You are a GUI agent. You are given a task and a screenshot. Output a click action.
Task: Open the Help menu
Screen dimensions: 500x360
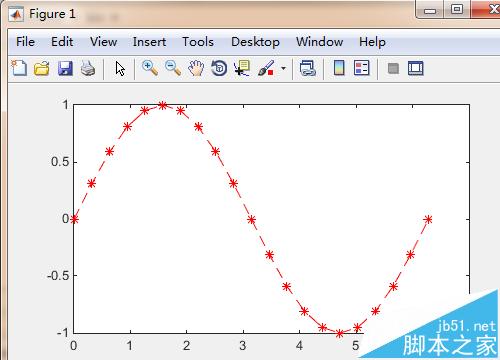tap(372, 42)
